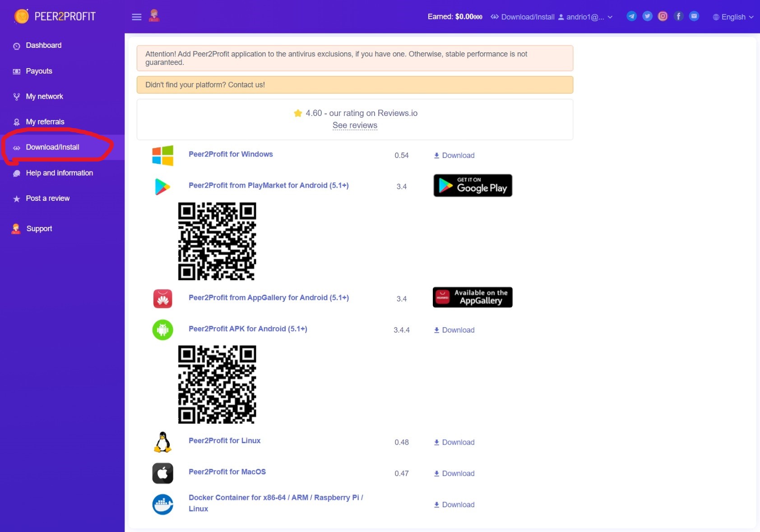The height and width of the screenshot is (532, 760).
Task: Click Peer2Profit APK for Android title
Action: (248, 329)
